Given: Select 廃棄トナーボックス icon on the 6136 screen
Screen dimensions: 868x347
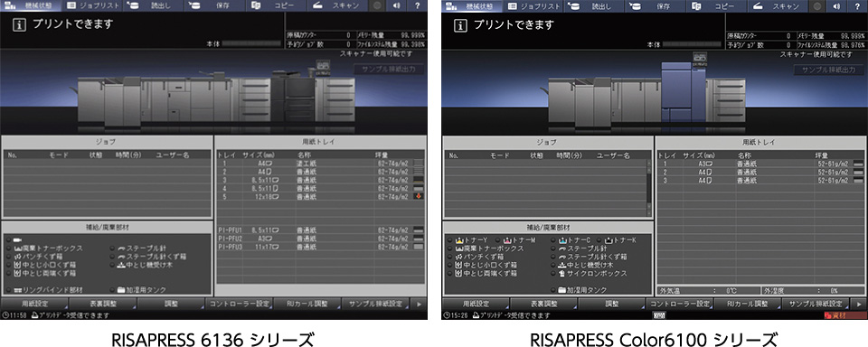Looking at the screenshot, I should click(x=17, y=249).
